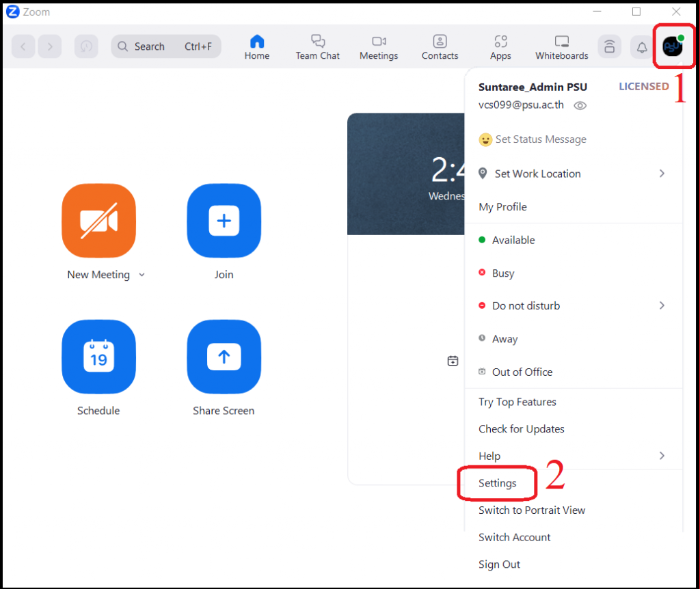Expand the Do not disturb submenu
This screenshot has height=589, width=700.
(x=661, y=305)
